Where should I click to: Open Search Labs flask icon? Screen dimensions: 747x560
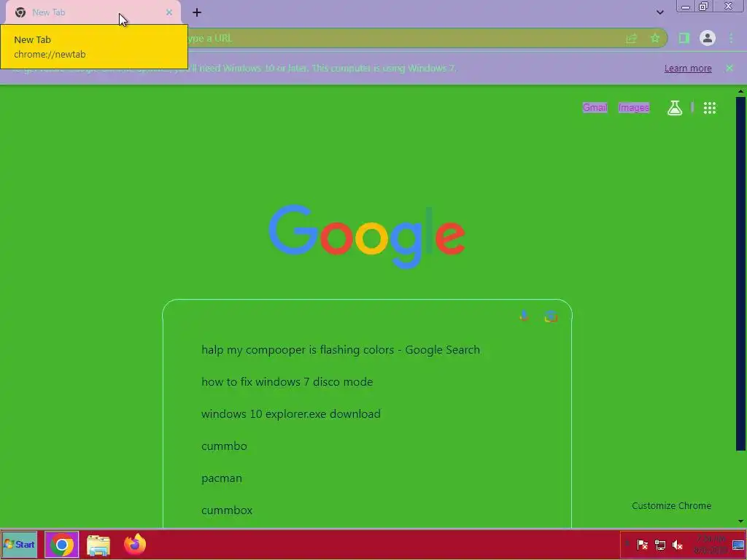coord(675,108)
